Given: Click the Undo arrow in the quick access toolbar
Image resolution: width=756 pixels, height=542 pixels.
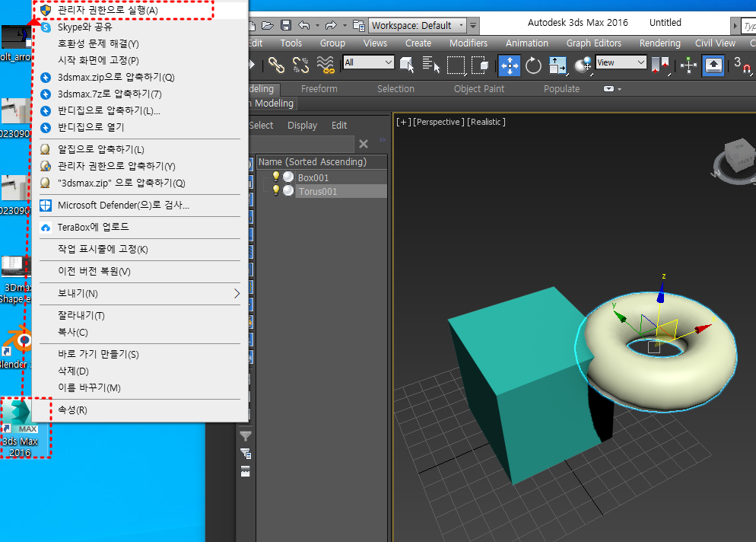Looking at the screenshot, I should coord(303,25).
